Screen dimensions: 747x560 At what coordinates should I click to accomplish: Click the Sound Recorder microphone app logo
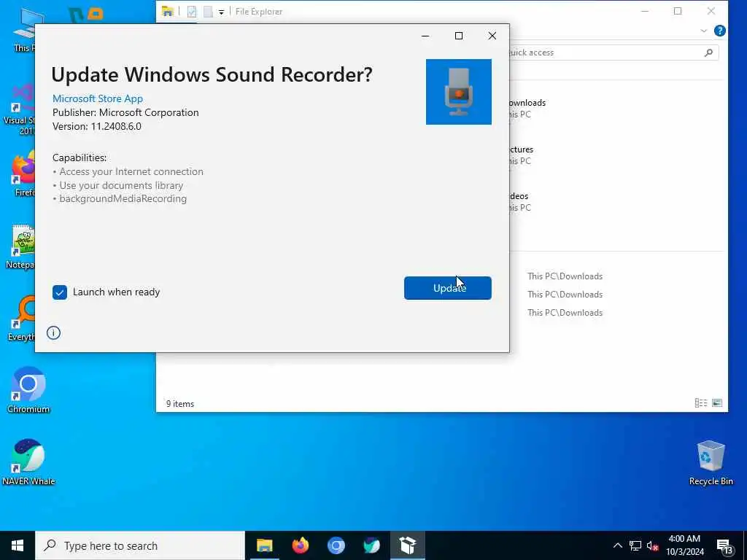pyautogui.click(x=459, y=92)
